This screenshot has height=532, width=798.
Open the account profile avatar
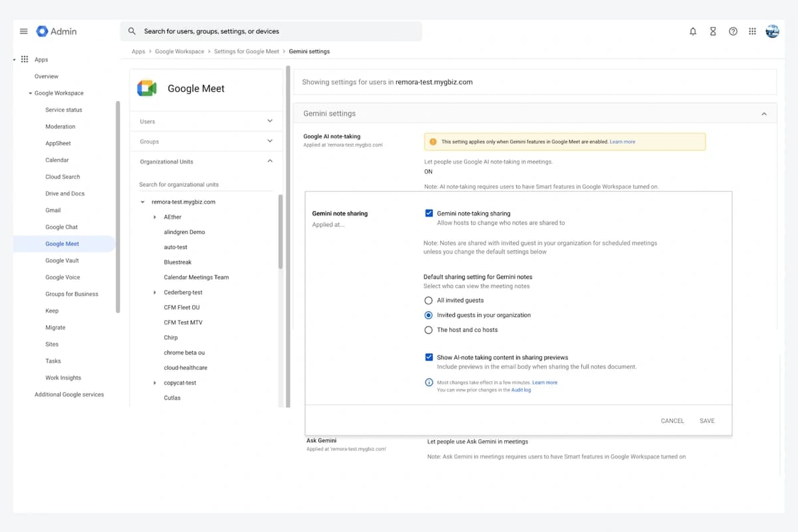772,31
